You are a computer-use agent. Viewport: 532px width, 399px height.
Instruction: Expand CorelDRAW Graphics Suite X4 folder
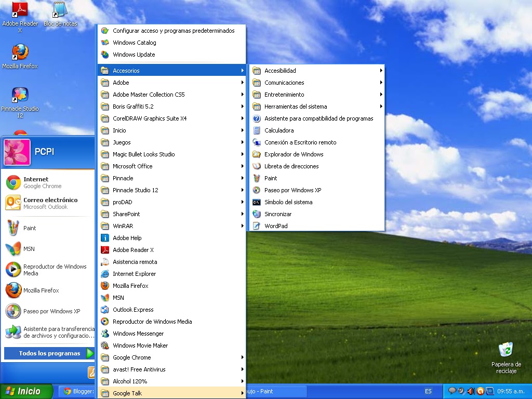point(171,118)
